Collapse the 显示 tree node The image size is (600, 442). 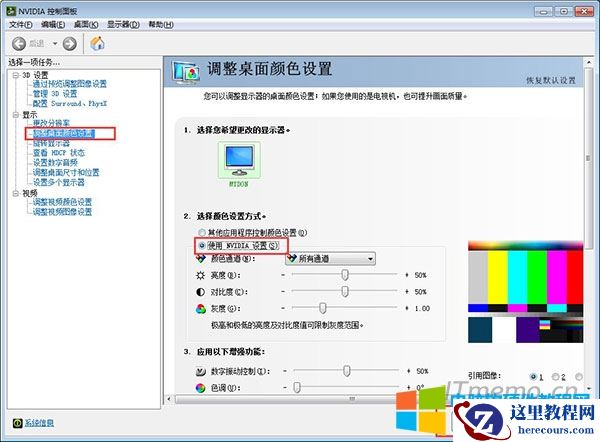pyautogui.click(x=16, y=115)
